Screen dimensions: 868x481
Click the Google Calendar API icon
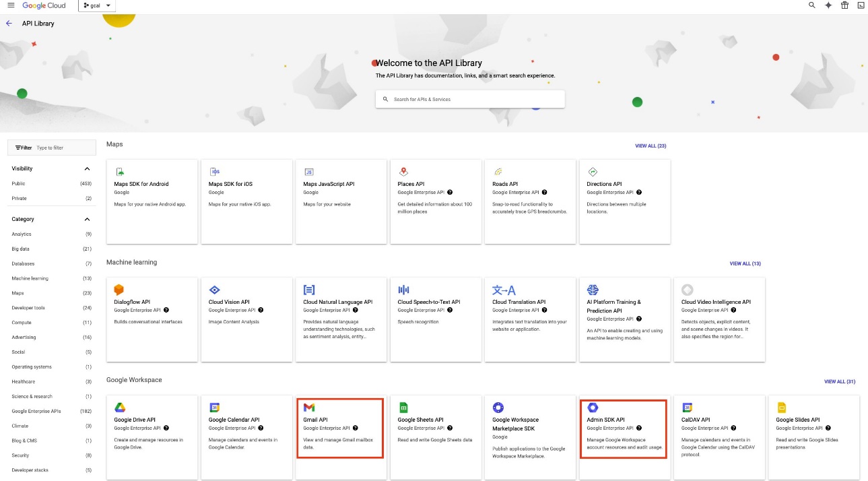pos(215,408)
